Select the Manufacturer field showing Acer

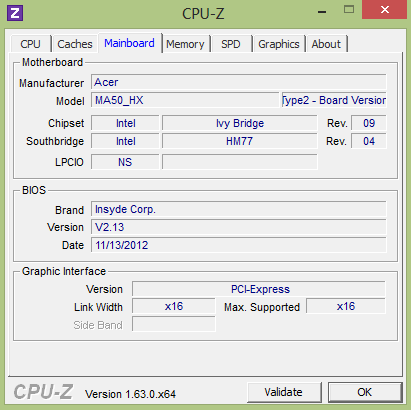[x=239, y=82]
